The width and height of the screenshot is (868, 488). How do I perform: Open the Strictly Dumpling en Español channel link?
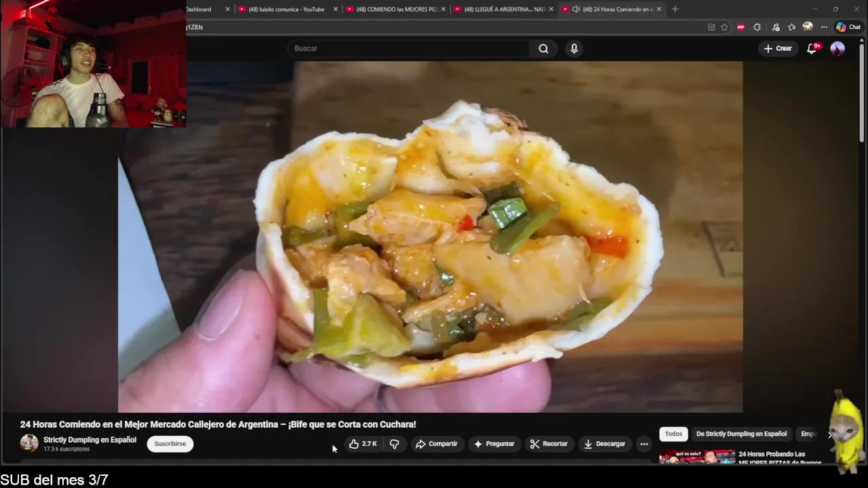coord(90,440)
